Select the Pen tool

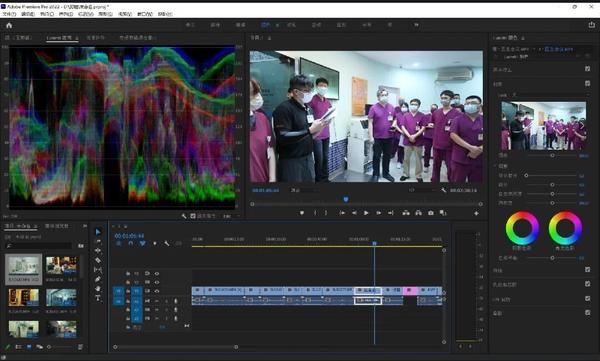pyautogui.click(x=98, y=279)
